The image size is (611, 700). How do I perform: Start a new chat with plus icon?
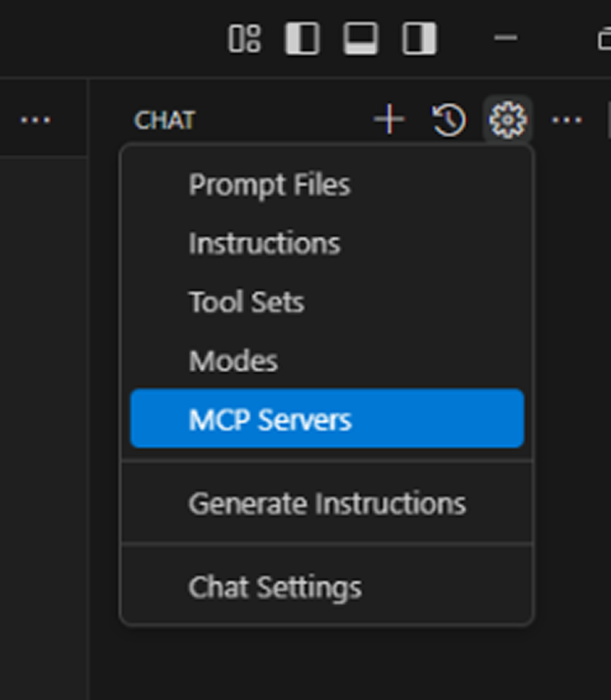coord(389,119)
